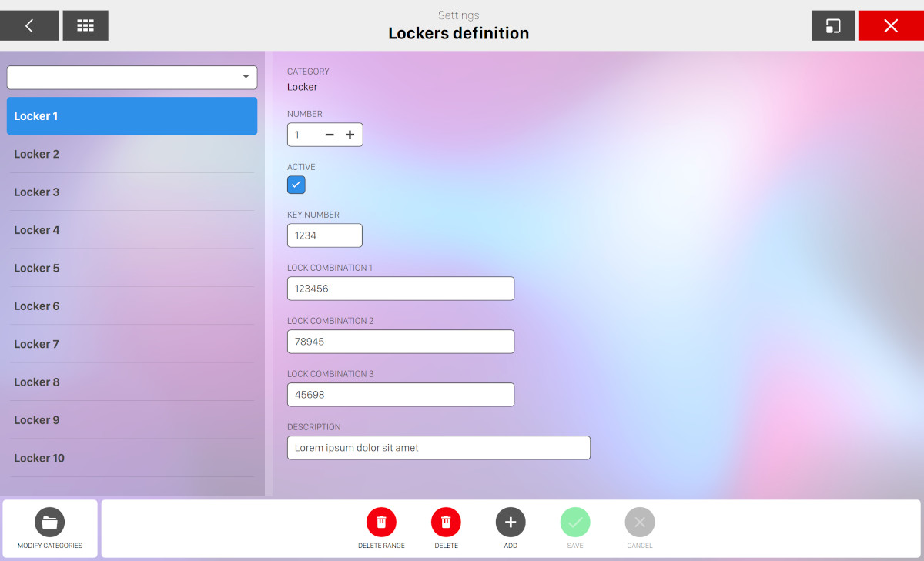Close the Lockers definition window
924x561 pixels.
tap(891, 25)
